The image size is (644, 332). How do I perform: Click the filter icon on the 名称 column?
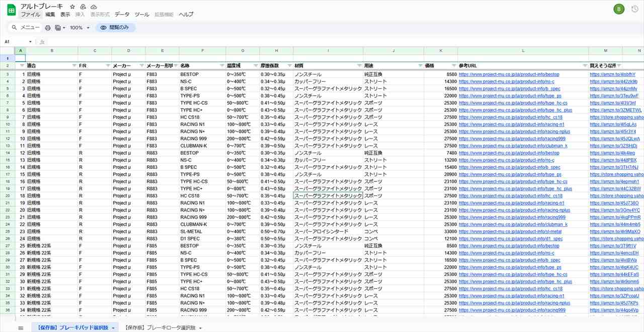point(222,66)
